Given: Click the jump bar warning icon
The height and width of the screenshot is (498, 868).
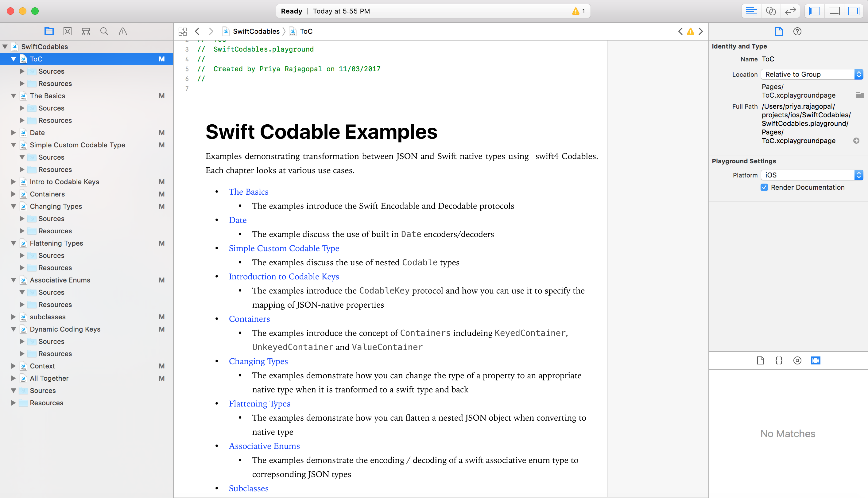Looking at the screenshot, I should click(691, 31).
